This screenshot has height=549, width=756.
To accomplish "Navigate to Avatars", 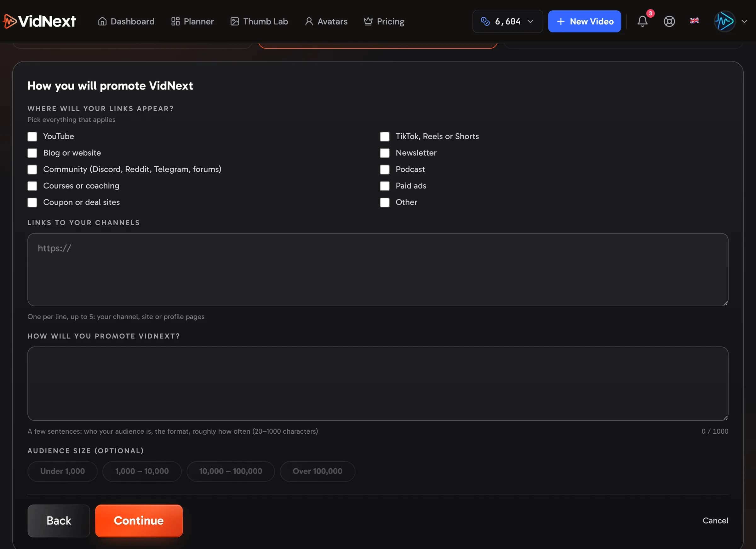I will point(326,21).
